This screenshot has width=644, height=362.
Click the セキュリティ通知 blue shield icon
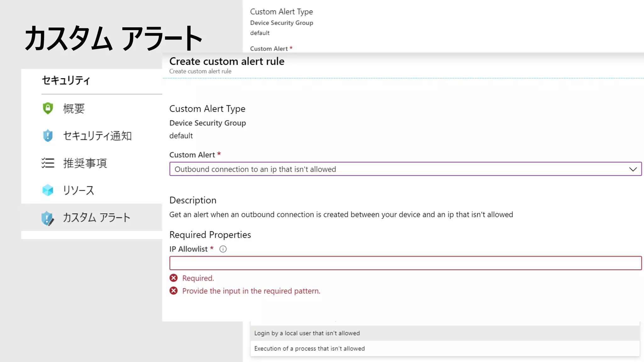click(48, 136)
